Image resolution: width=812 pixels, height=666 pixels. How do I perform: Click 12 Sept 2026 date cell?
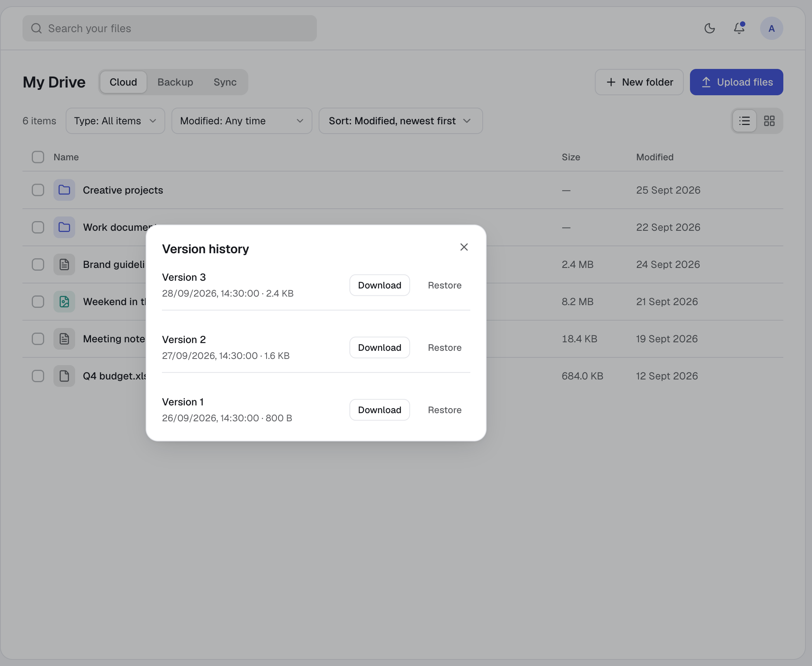667,376
